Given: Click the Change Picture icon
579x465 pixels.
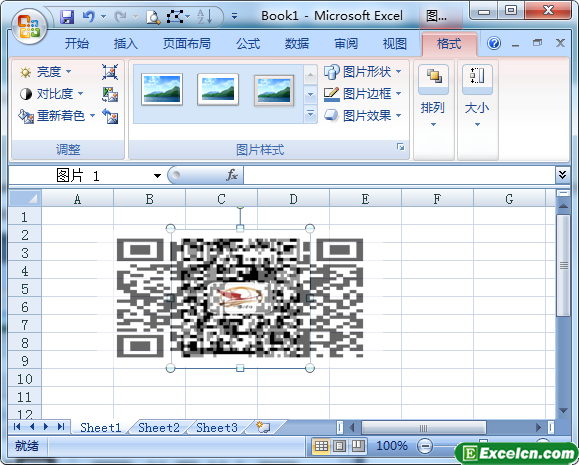Looking at the screenshot, I should click(110, 94).
